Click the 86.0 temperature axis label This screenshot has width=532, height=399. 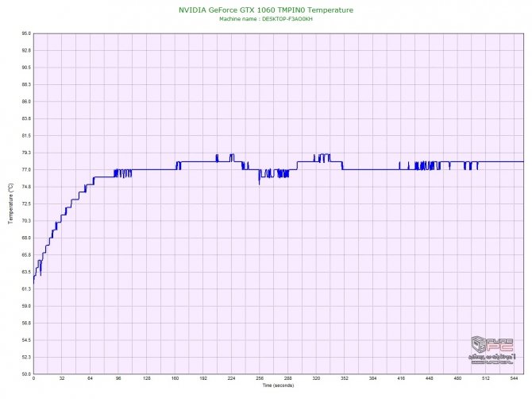pyautogui.click(x=26, y=102)
